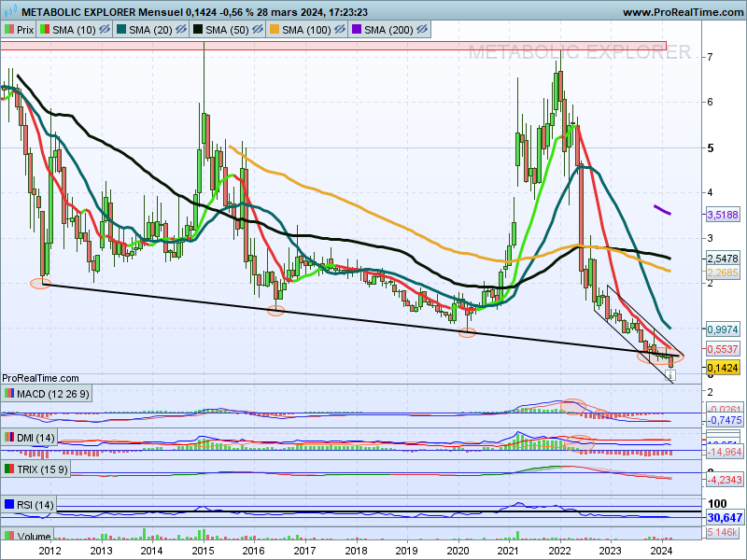Click the price scale value 7

(711, 57)
